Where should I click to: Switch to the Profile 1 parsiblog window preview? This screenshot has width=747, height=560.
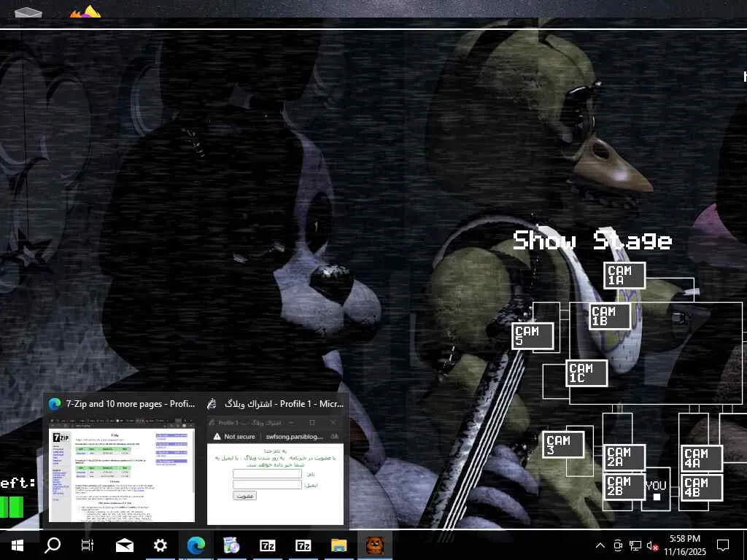pos(275,461)
